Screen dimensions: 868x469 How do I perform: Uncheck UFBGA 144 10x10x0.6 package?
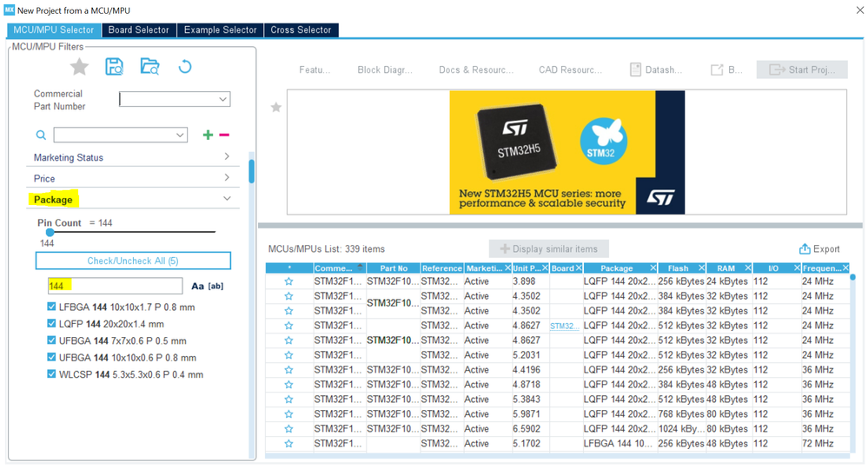51,357
